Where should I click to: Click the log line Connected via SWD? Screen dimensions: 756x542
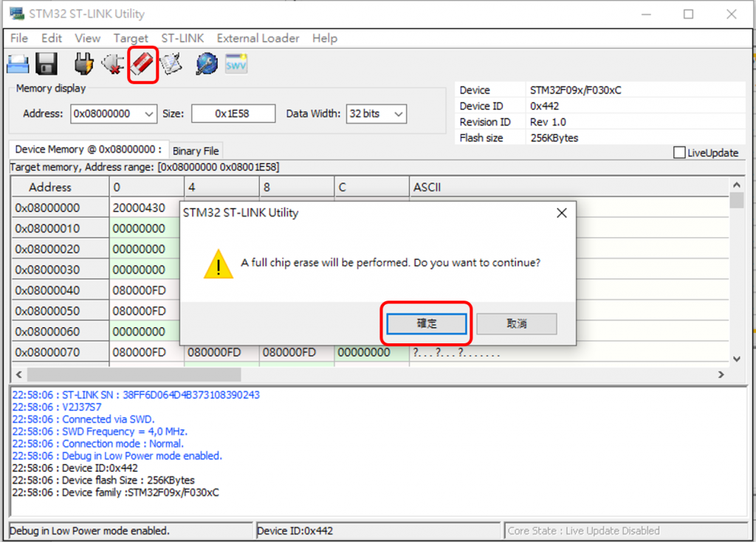pyautogui.click(x=83, y=419)
